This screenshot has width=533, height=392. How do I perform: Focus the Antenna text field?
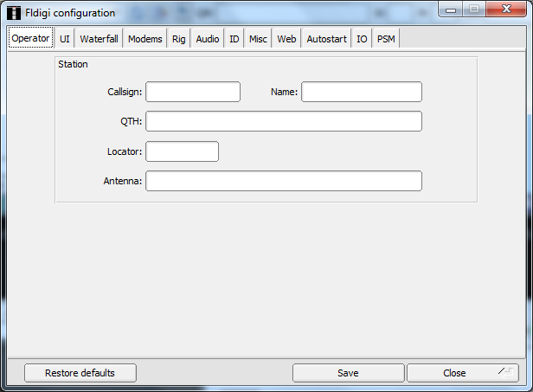click(283, 181)
